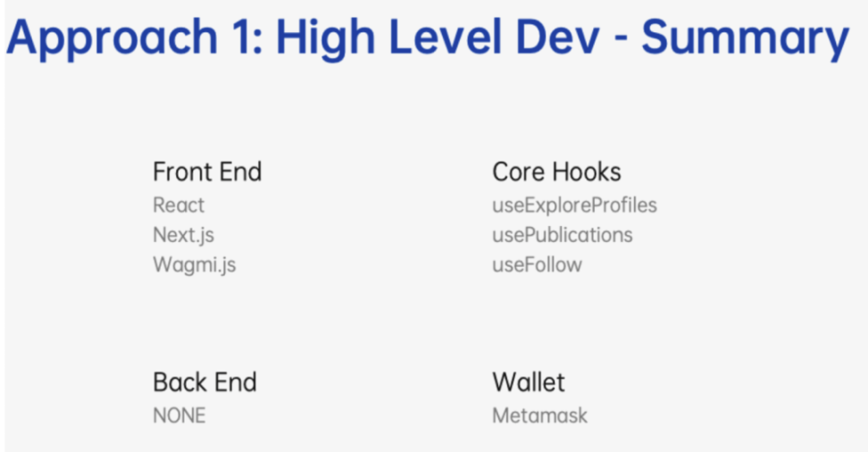Select the Wallet heading
The image size is (868, 452).
point(529,382)
